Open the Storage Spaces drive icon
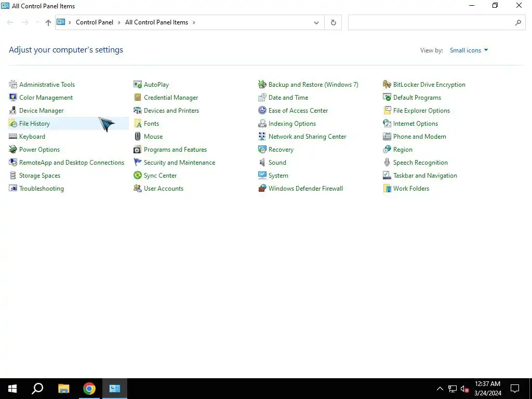The width and height of the screenshot is (532, 399). coord(13,176)
